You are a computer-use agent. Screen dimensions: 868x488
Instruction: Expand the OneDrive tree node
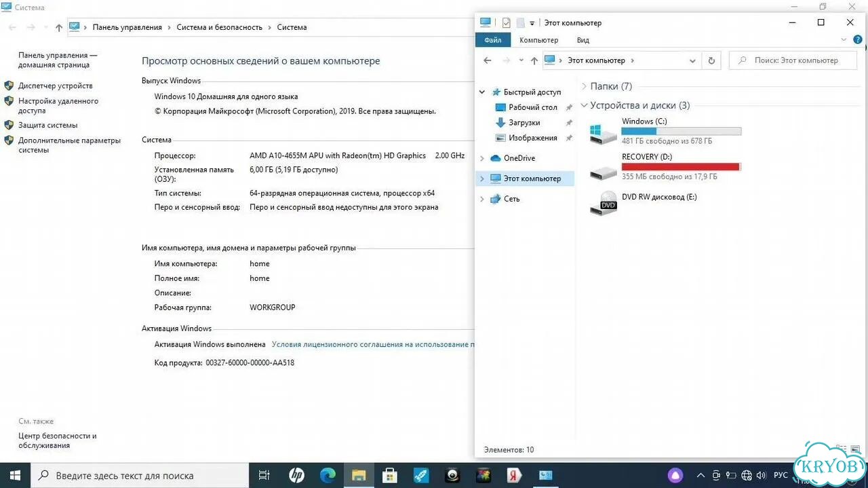pyautogui.click(x=482, y=158)
